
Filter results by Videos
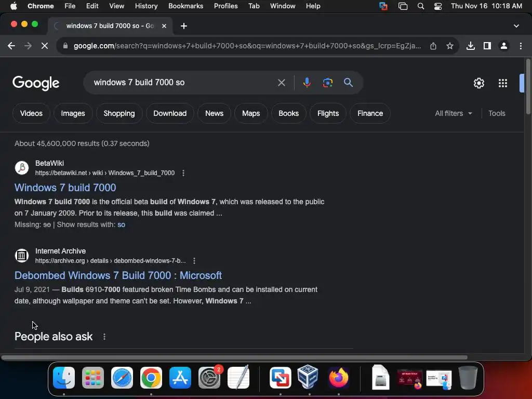click(x=31, y=113)
